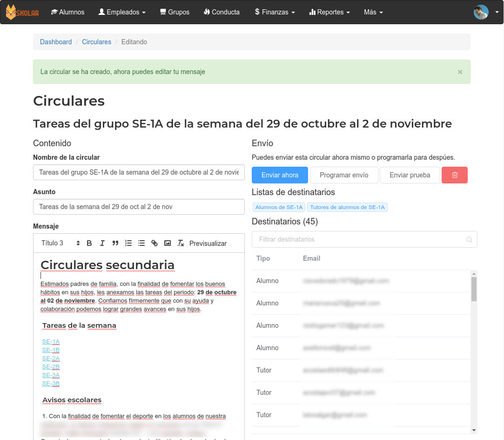The image size is (504, 440).
Task: Delete circular with red trash button
Action: coord(455,175)
